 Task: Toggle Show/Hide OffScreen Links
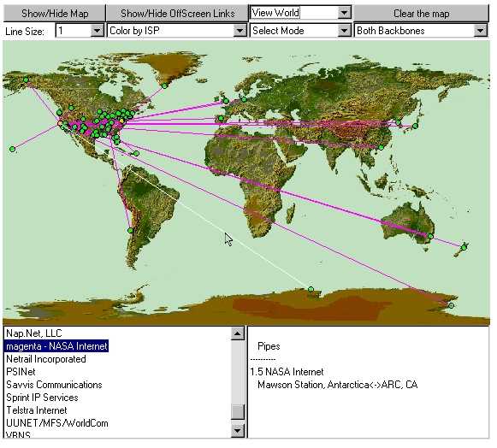coord(178,14)
